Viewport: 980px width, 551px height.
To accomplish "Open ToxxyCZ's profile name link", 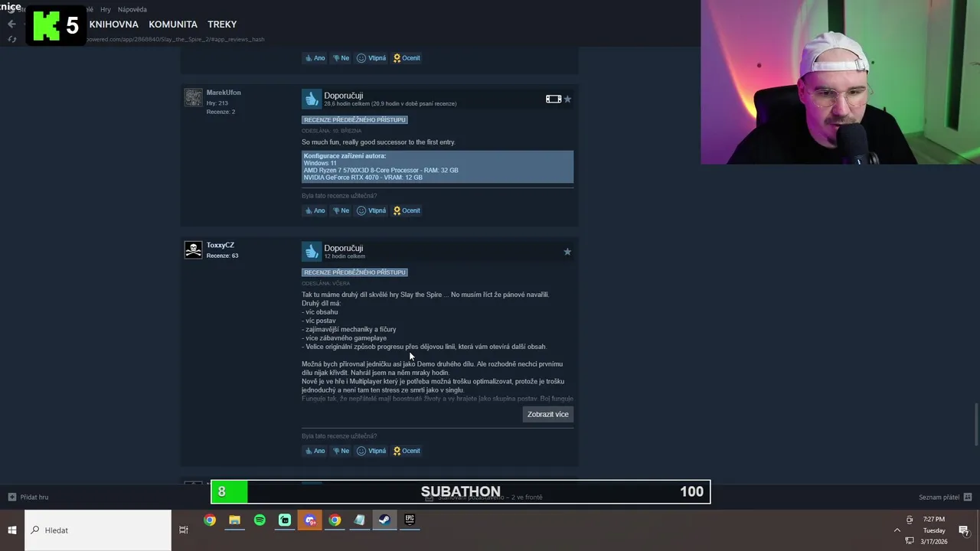I will click(x=220, y=245).
